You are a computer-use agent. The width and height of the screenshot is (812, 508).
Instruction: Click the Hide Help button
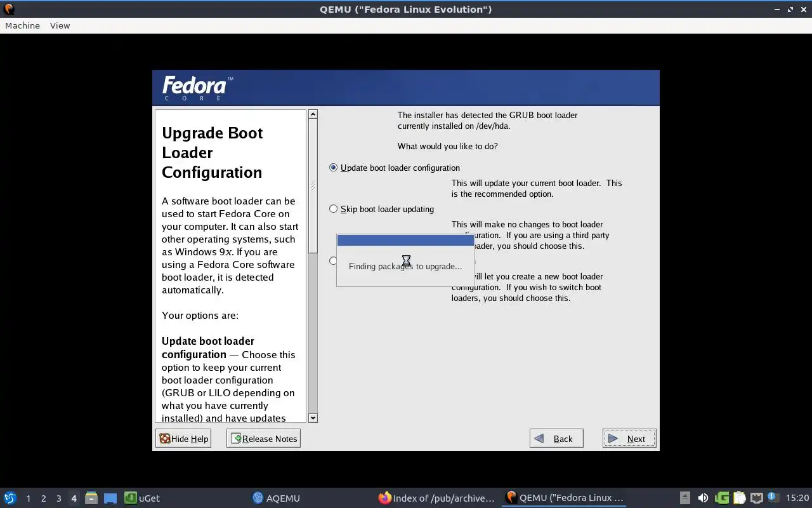183,439
